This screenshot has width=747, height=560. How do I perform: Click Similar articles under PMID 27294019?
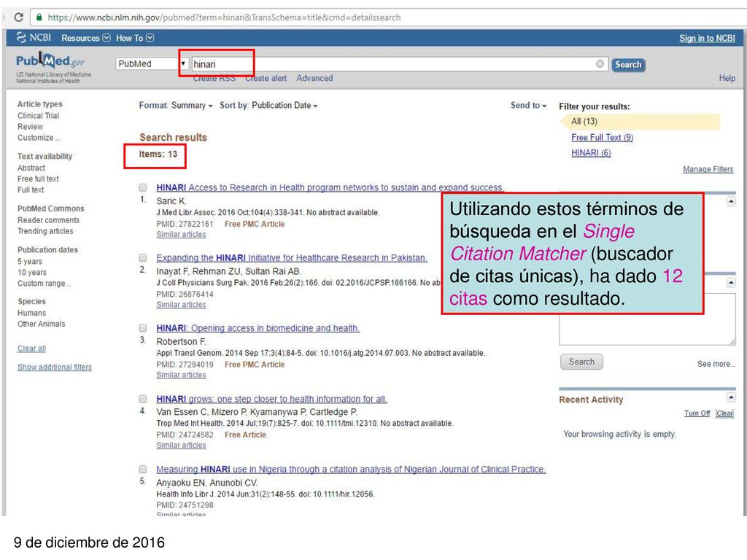(x=181, y=376)
